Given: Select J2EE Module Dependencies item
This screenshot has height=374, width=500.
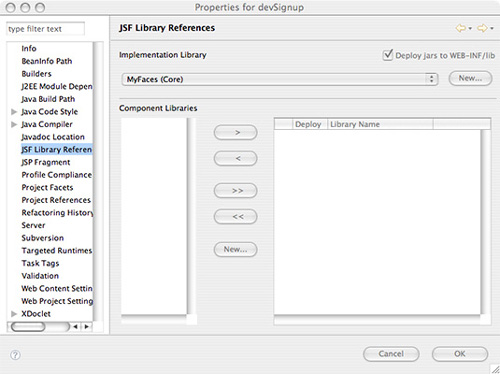Looking at the screenshot, I should [57, 86].
